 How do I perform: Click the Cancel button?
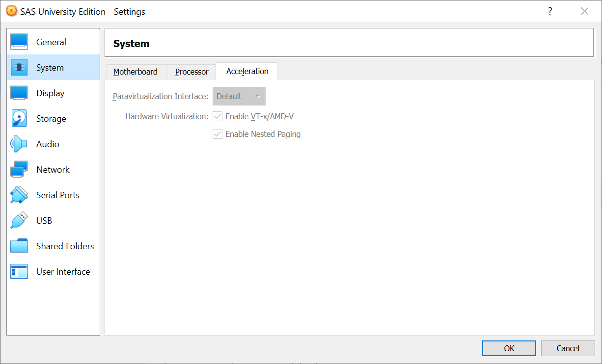coord(568,348)
